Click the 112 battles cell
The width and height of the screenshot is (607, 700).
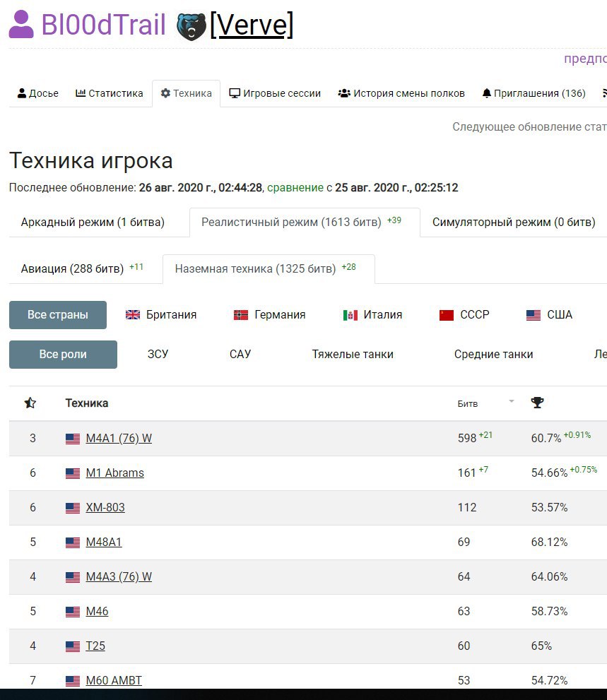click(467, 508)
